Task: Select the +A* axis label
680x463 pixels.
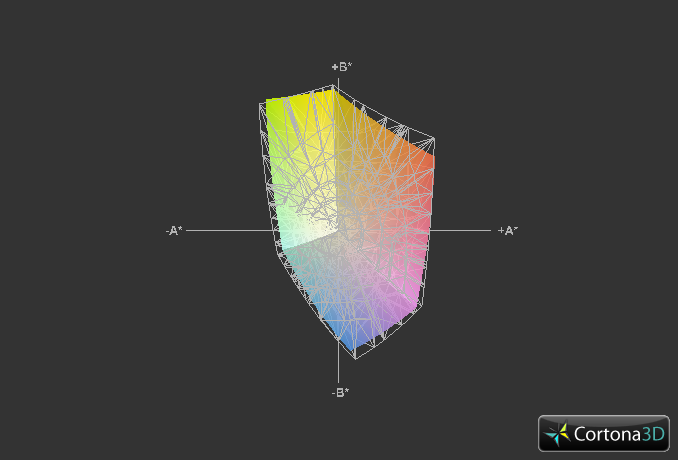Action: [508, 230]
